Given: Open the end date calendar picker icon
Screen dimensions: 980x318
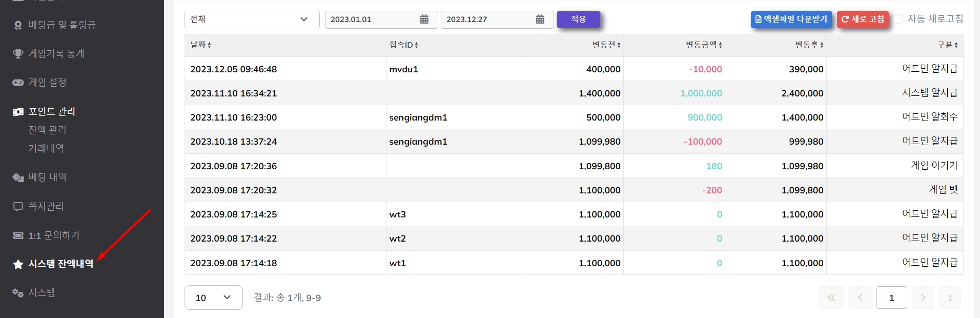Looking at the screenshot, I should pos(540,19).
